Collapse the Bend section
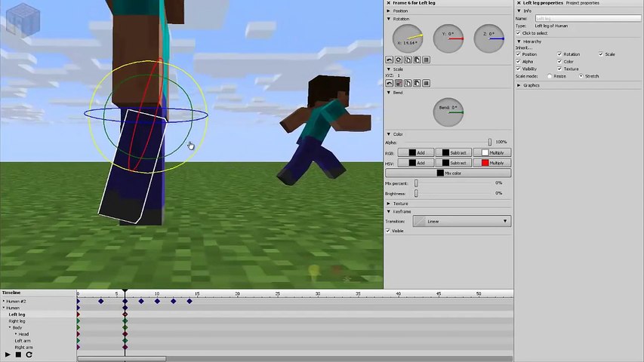 tap(389, 93)
